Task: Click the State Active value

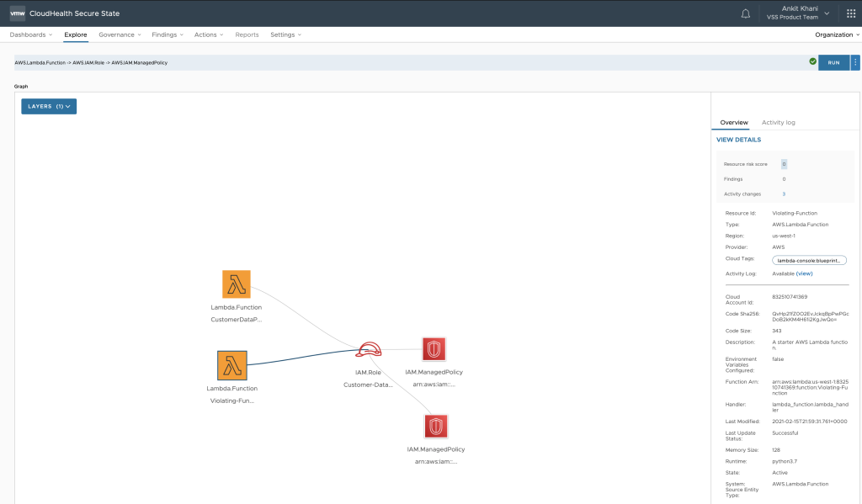Action: (x=780, y=473)
